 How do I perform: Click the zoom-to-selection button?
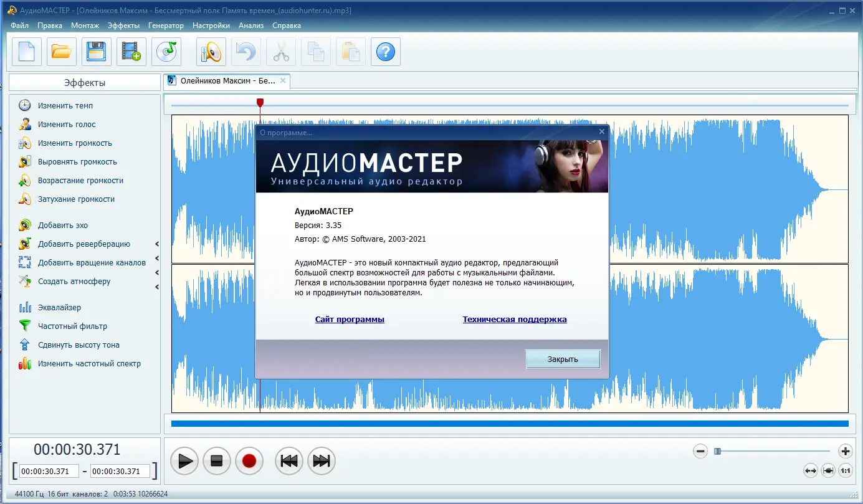click(x=828, y=471)
